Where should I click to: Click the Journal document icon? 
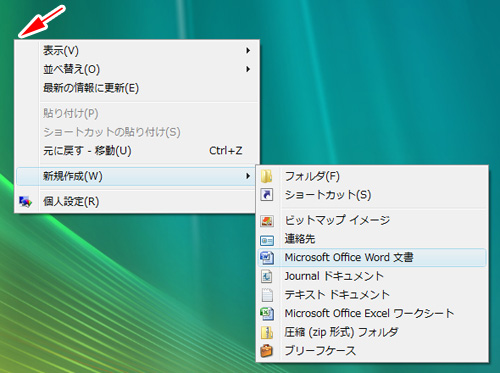(x=267, y=276)
